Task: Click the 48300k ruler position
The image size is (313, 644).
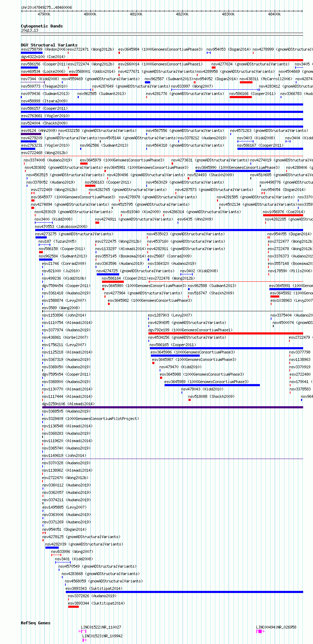Action: (x=228, y=14)
